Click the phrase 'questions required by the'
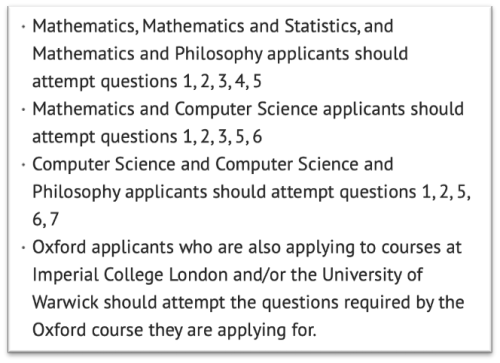The width and height of the screenshot is (500, 363). point(363,303)
